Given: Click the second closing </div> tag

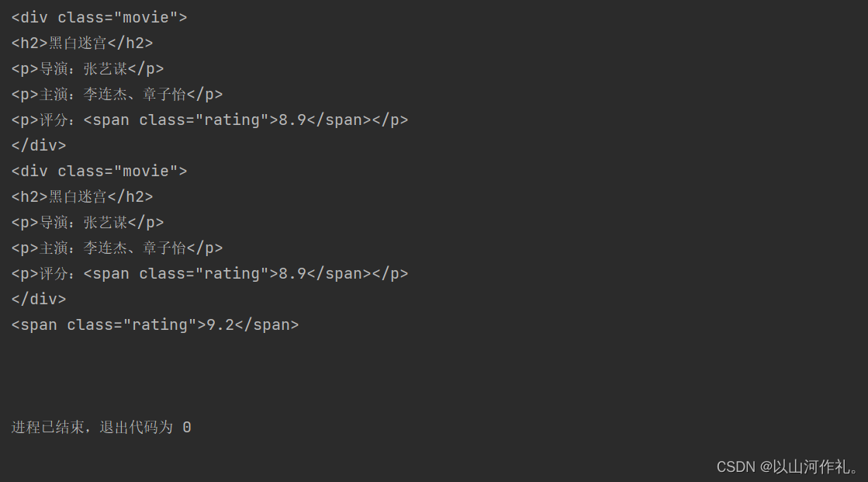Looking at the screenshot, I should click(39, 299).
